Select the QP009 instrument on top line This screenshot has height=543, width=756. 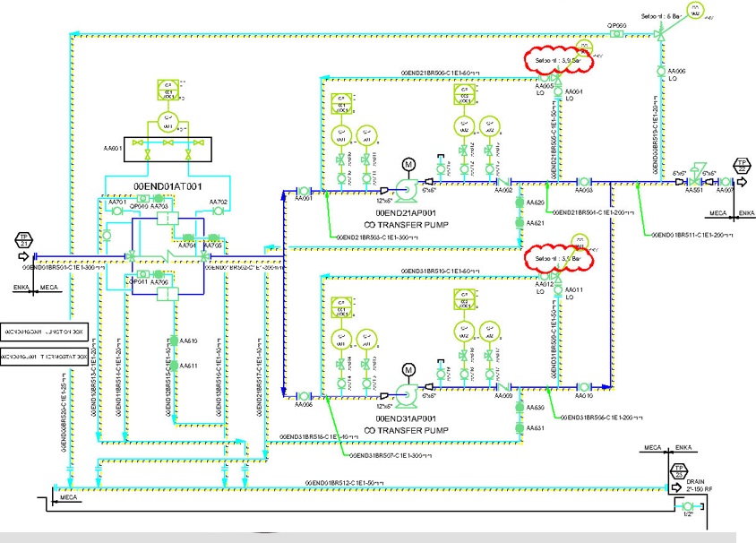pos(617,34)
